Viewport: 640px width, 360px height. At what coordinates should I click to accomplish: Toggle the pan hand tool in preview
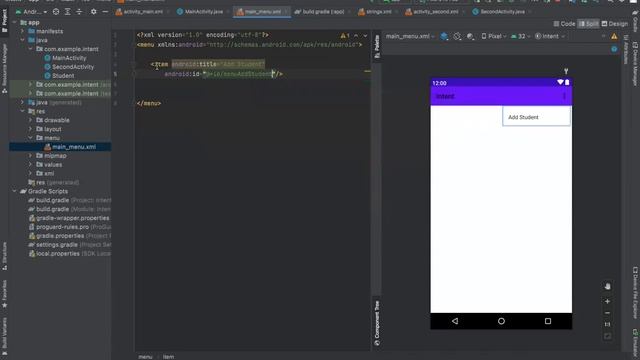point(607,287)
